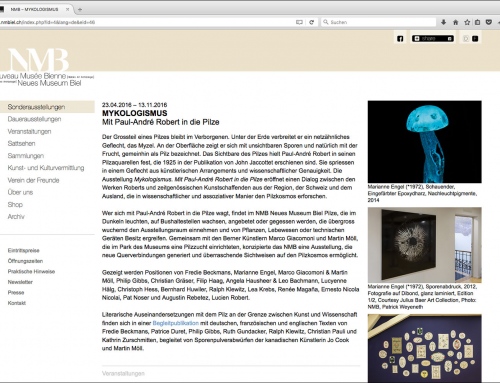Image resolution: width=500 pixels, height=383 pixels.
Task: Click the MYKOLOGISMUS headline
Action: coord(135,113)
